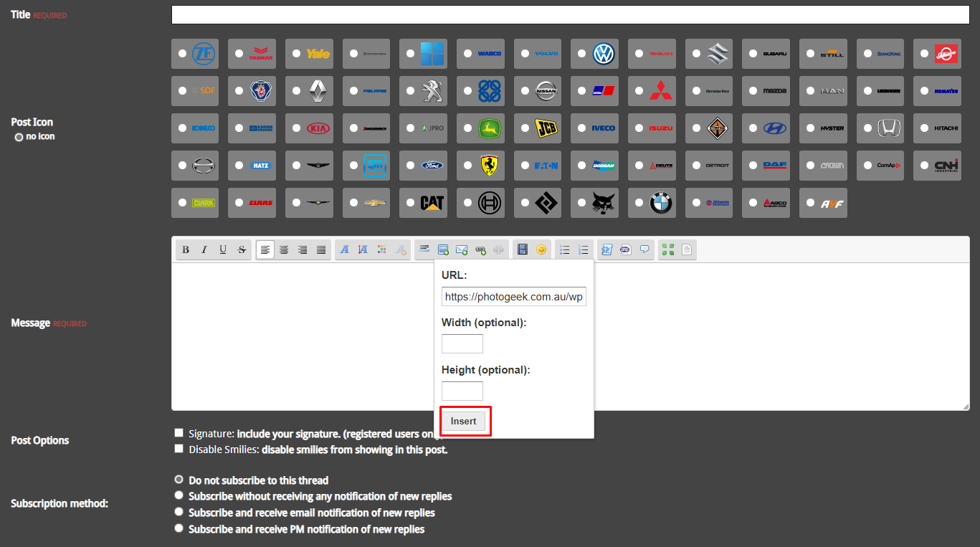Click the insert link icon
This screenshot has width=980, height=547.
click(x=480, y=249)
